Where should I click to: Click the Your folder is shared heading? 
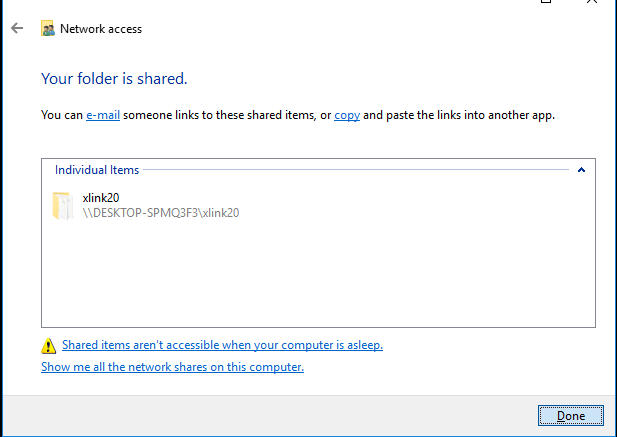(x=114, y=79)
